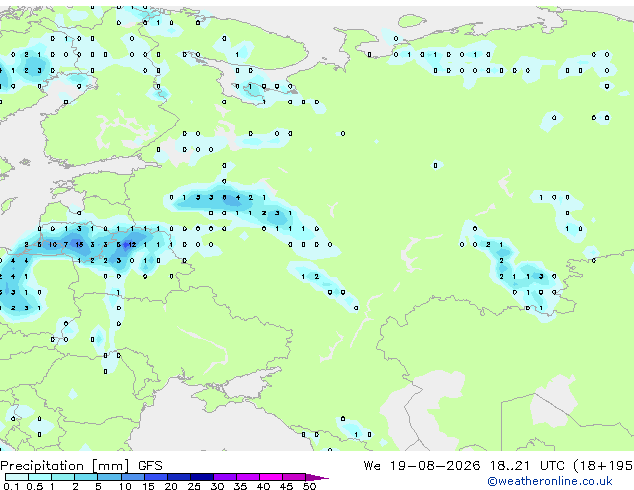
Task: Select the 30 to 35 mm purple swatch
Action: click(225, 477)
